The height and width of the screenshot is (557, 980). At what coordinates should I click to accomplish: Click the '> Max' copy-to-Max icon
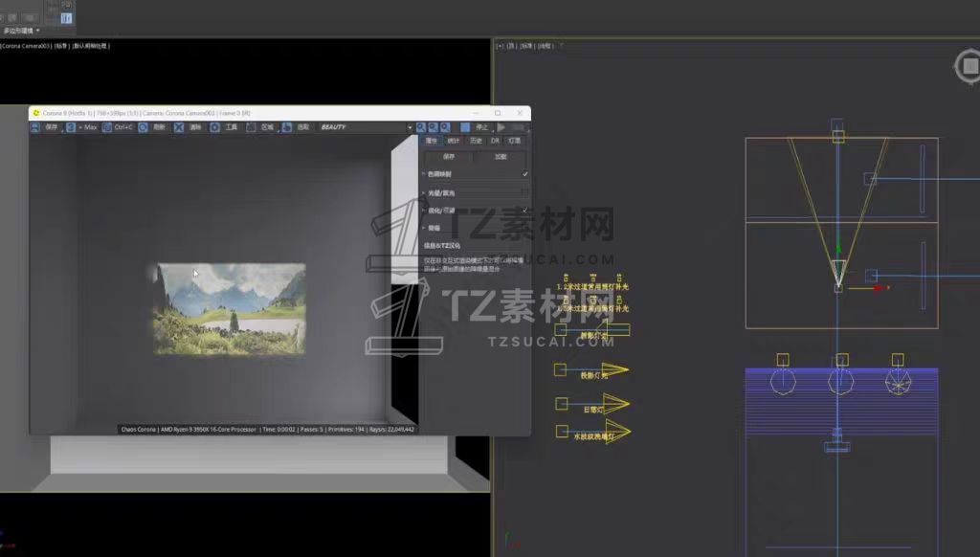pos(71,127)
